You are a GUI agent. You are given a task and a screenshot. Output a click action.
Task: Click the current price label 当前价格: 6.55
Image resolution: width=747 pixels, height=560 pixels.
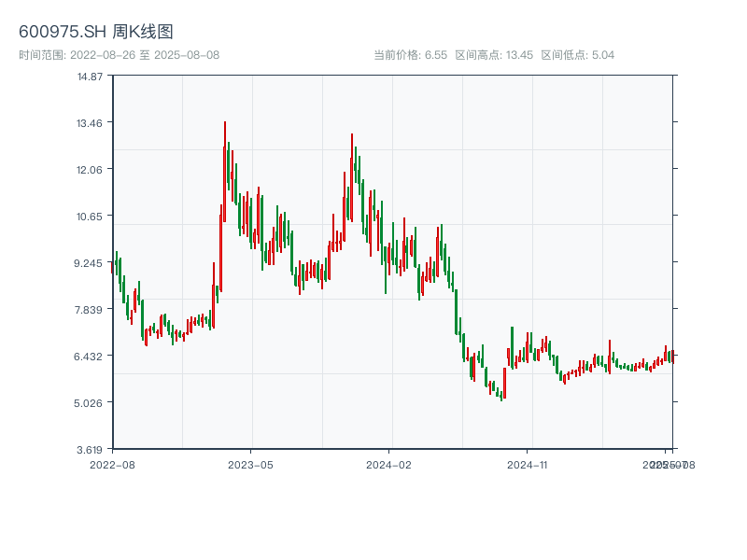point(410,55)
